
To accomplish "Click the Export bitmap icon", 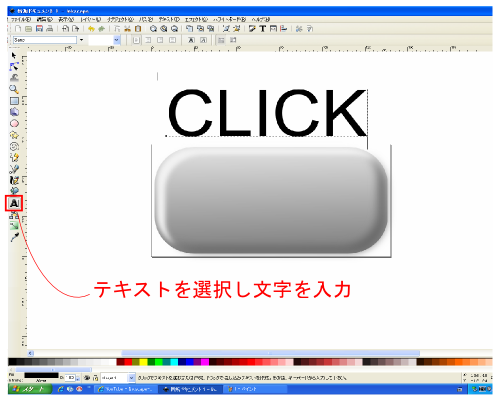I will pyautogui.click(x=76, y=29).
